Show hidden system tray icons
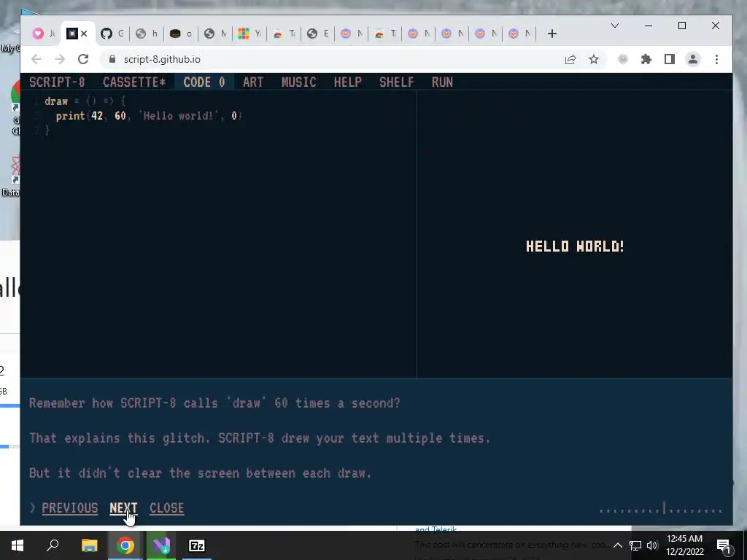This screenshot has width=747, height=560. click(x=617, y=545)
